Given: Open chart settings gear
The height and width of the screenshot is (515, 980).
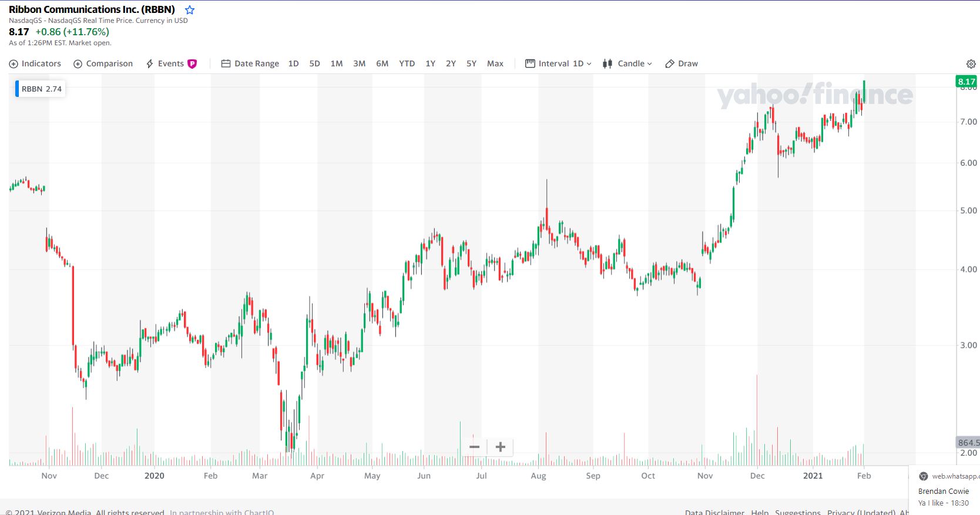Looking at the screenshot, I should pyautogui.click(x=971, y=64).
